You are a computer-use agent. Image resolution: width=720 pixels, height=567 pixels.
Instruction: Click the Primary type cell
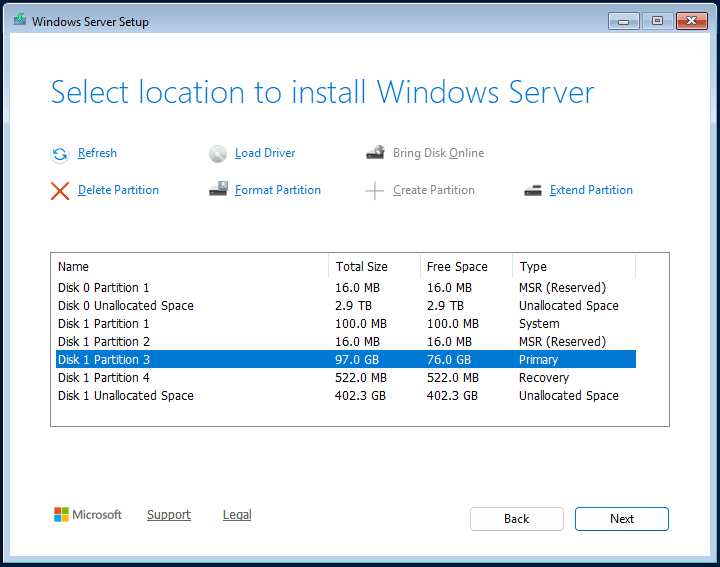point(538,359)
